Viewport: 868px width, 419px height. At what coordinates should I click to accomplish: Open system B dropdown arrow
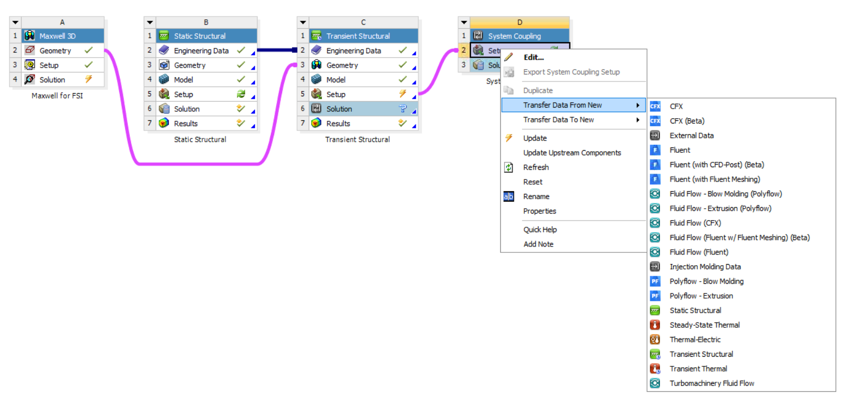pyautogui.click(x=150, y=22)
